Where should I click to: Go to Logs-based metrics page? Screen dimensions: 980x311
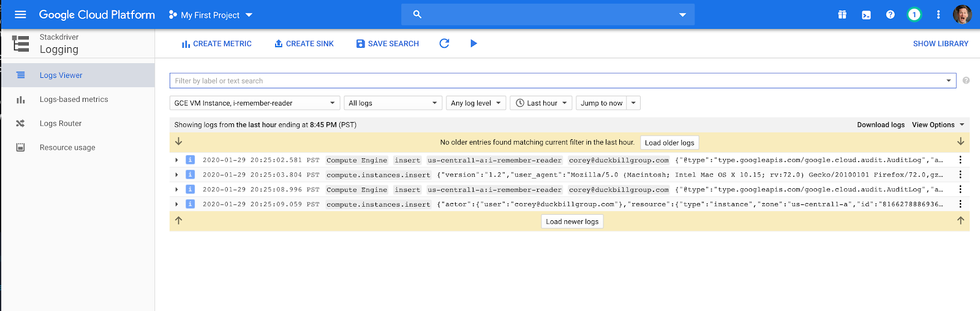(x=78, y=99)
